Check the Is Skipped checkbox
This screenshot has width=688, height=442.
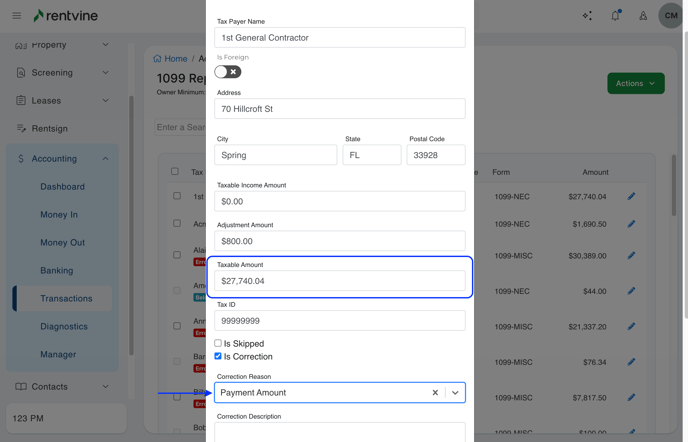[x=218, y=343]
